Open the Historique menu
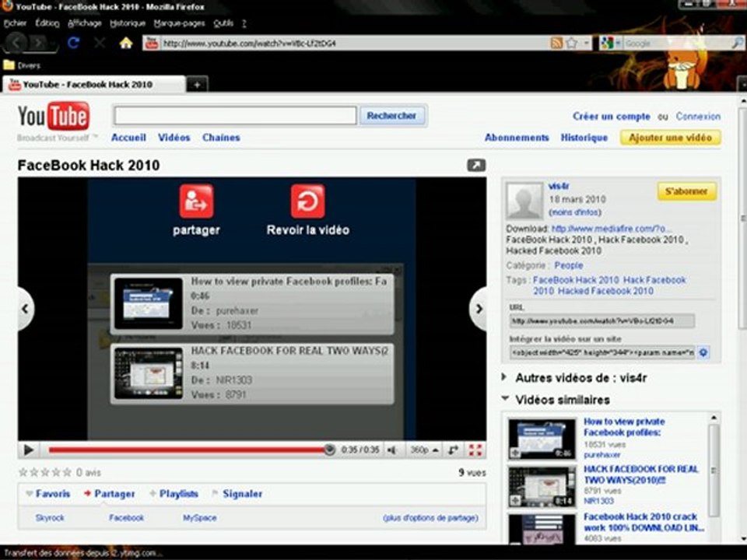This screenshot has width=747, height=560. click(x=127, y=23)
